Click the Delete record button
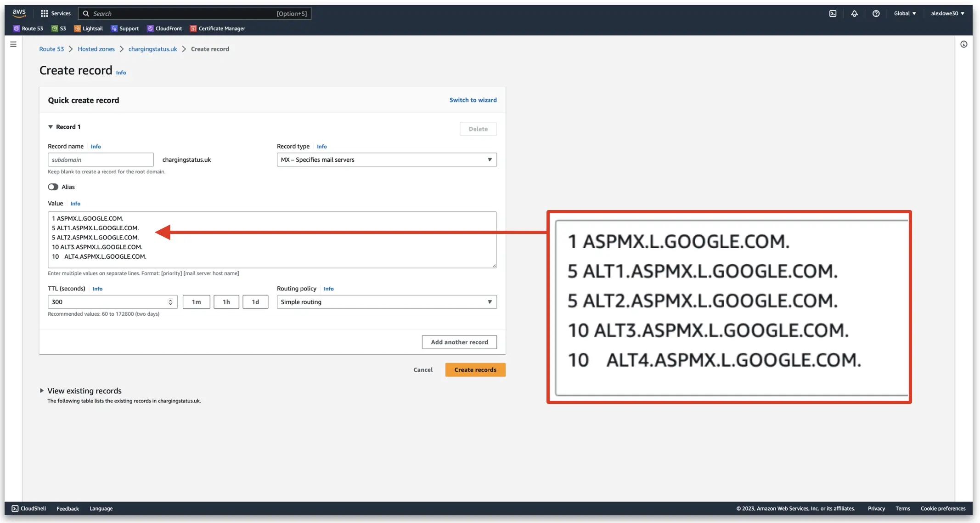Screen dimensions: 980x523 pos(478,129)
